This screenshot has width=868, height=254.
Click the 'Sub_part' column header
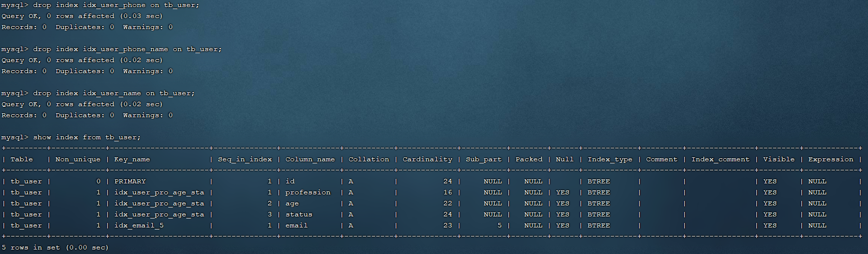(483, 159)
